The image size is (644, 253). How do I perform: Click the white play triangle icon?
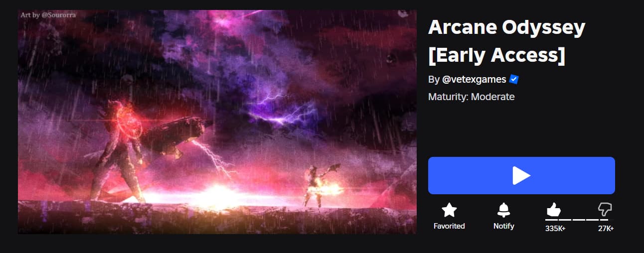pos(521,176)
